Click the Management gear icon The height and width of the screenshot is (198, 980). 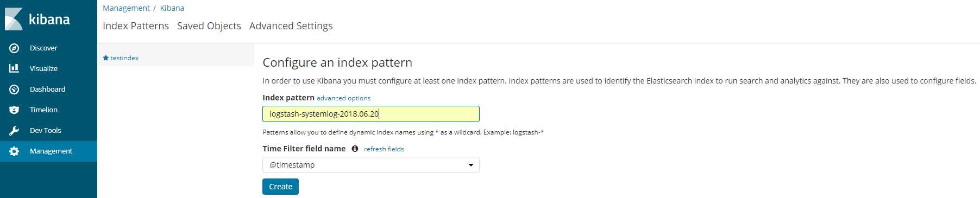coord(14,151)
